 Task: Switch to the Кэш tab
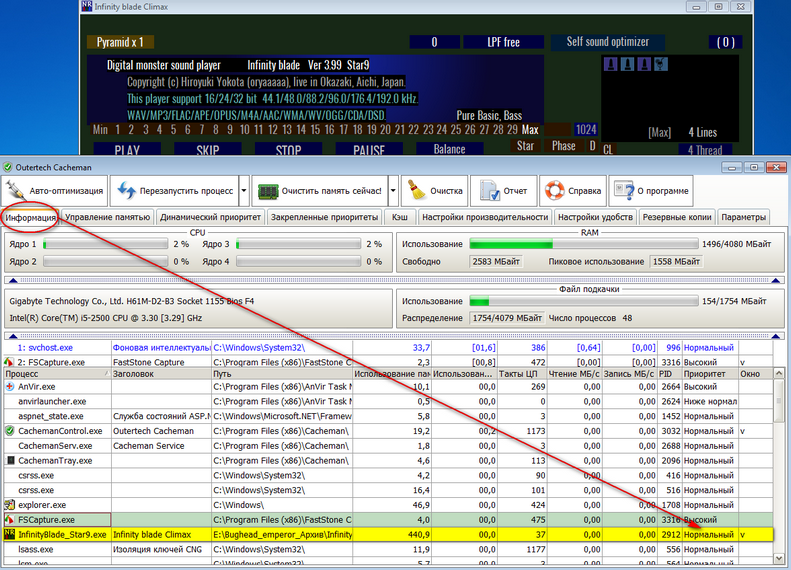pyautogui.click(x=400, y=217)
